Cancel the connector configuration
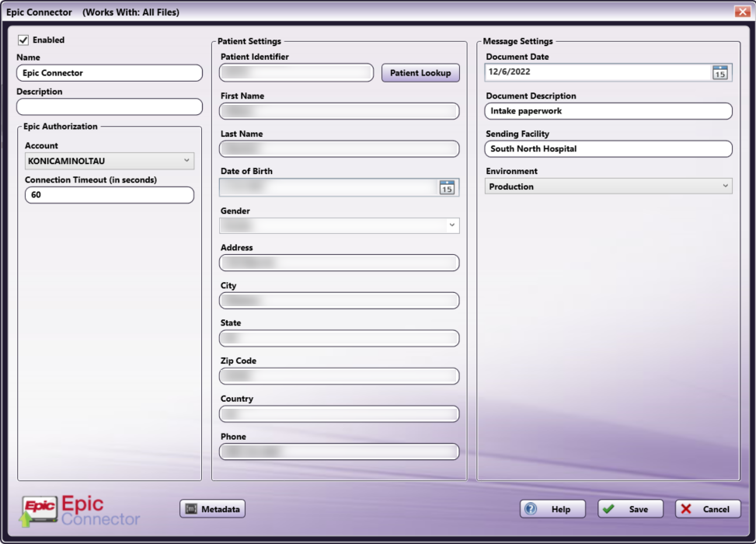The height and width of the screenshot is (544, 756). click(708, 509)
